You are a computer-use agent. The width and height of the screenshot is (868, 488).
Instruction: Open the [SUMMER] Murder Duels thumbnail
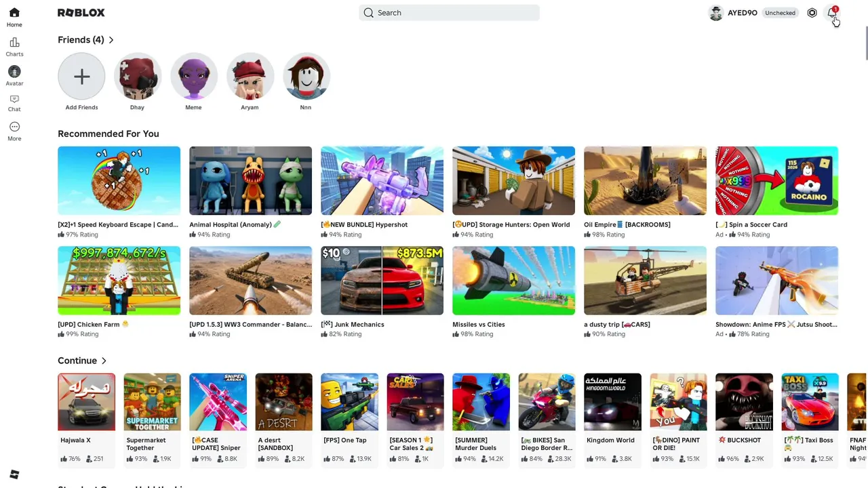pos(481,402)
